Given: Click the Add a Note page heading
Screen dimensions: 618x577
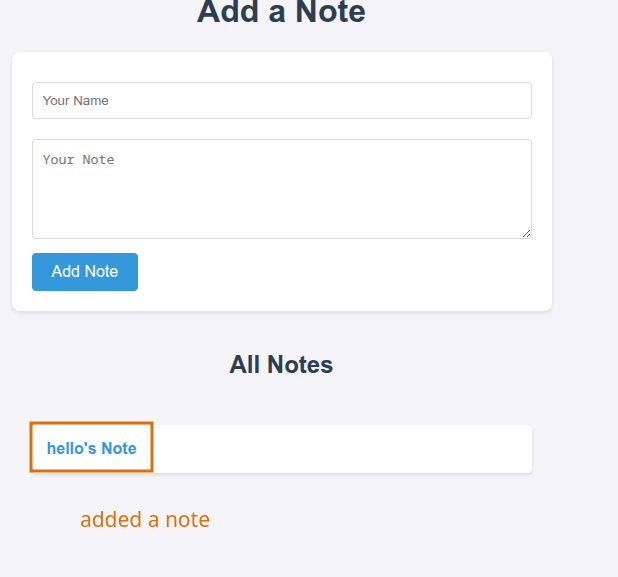Looking at the screenshot, I should (x=281, y=13).
